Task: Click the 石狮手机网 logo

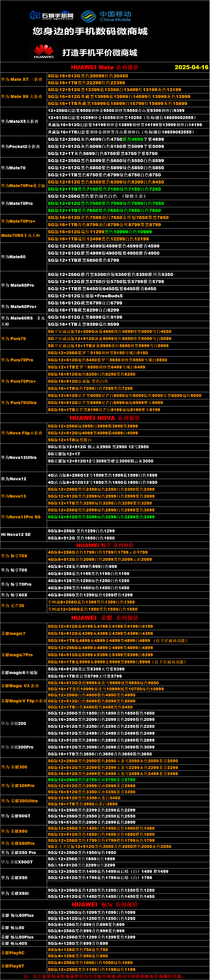Action: 52,16
